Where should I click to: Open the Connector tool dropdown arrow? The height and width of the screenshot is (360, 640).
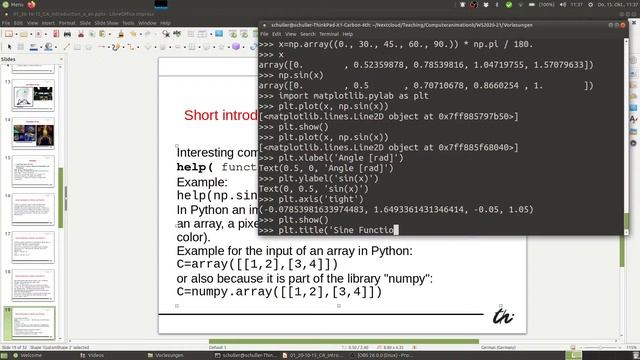138,47
